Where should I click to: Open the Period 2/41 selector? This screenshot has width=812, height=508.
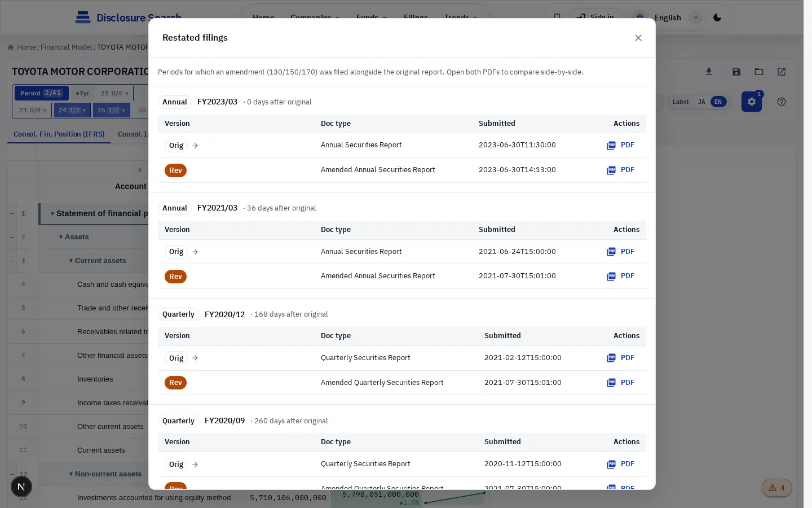pyautogui.click(x=41, y=93)
